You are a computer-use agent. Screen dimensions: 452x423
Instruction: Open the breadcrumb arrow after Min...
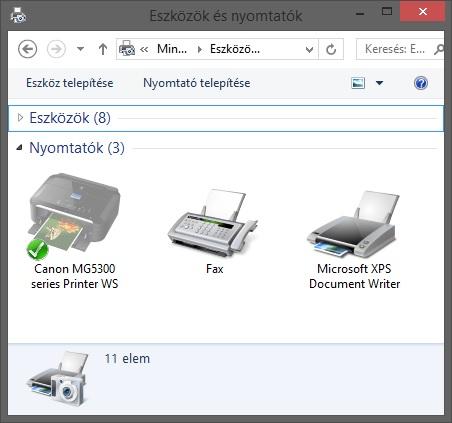pos(200,49)
